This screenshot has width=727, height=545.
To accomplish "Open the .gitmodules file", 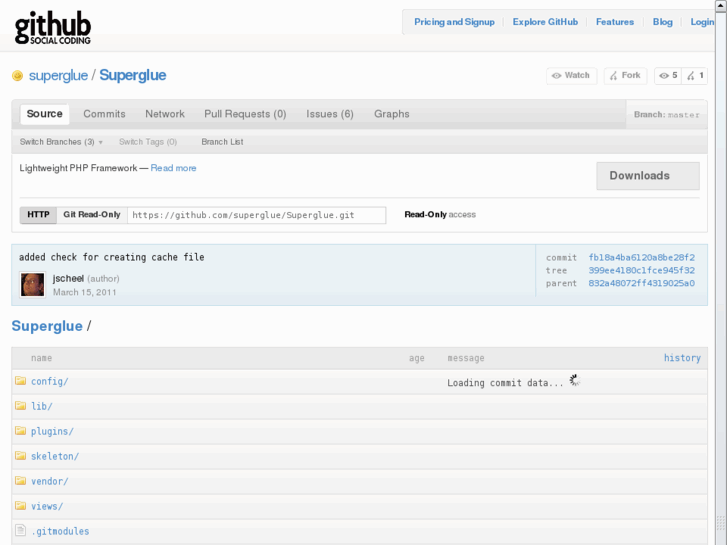I will tap(60, 532).
